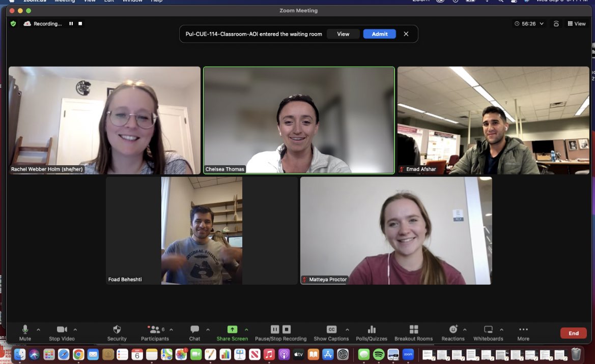Click the red End button
The image size is (595, 364).
coord(574,333)
